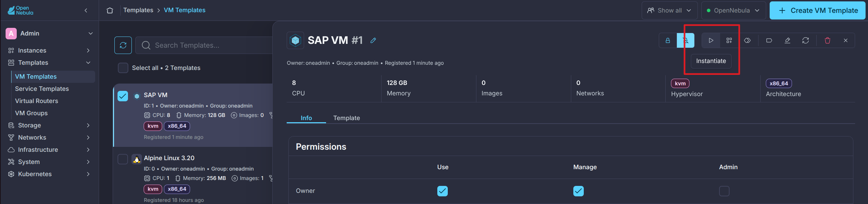Expand the Admin user menu

[91, 33]
